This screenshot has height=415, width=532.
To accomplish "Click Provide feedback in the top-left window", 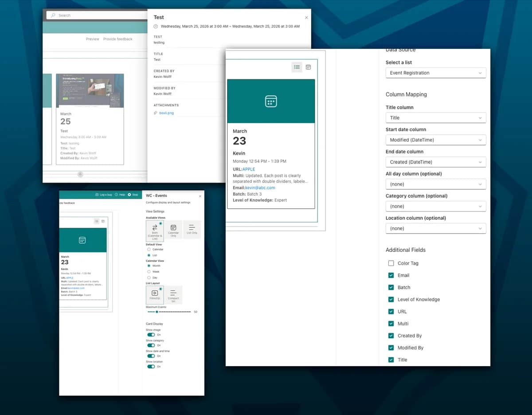I will click(x=118, y=39).
